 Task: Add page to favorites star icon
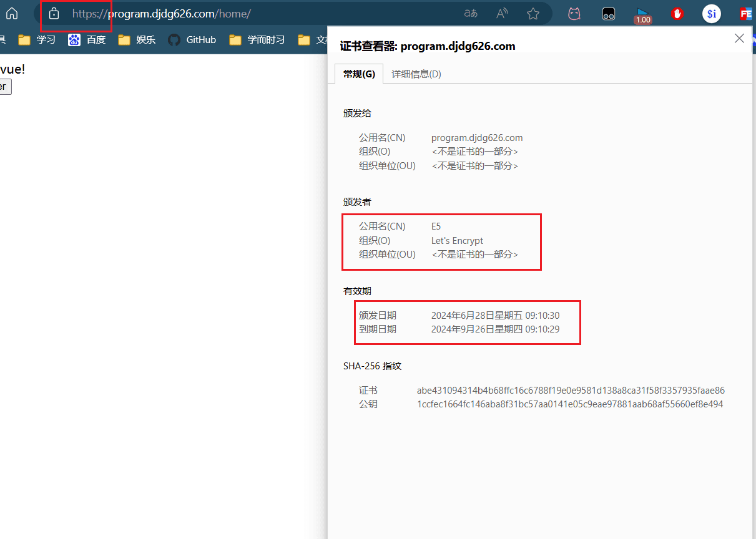point(533,14)
